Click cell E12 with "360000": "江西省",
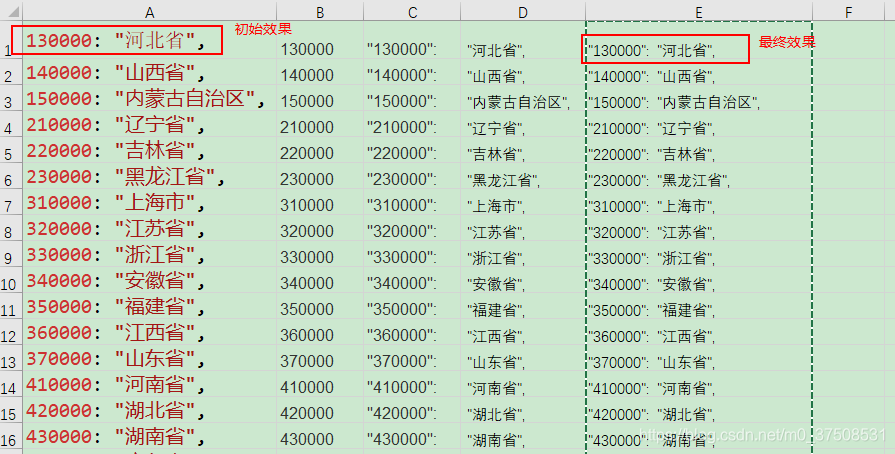The image size is (895, 454). click(x=699, y=332)
